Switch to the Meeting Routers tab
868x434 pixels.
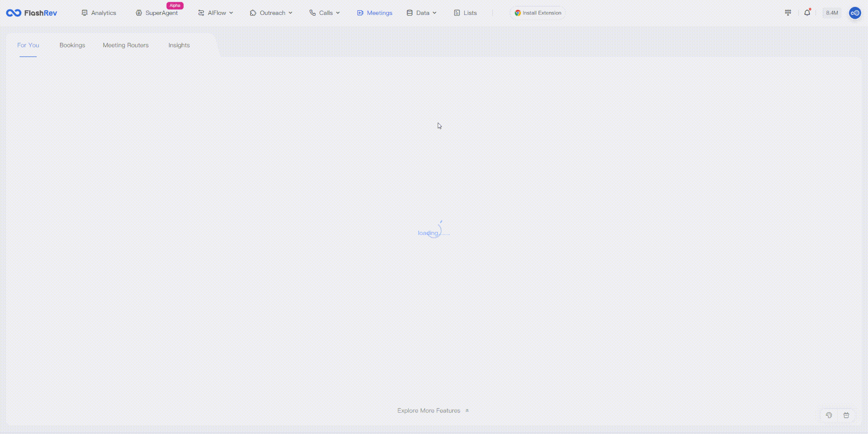[125, 45]
